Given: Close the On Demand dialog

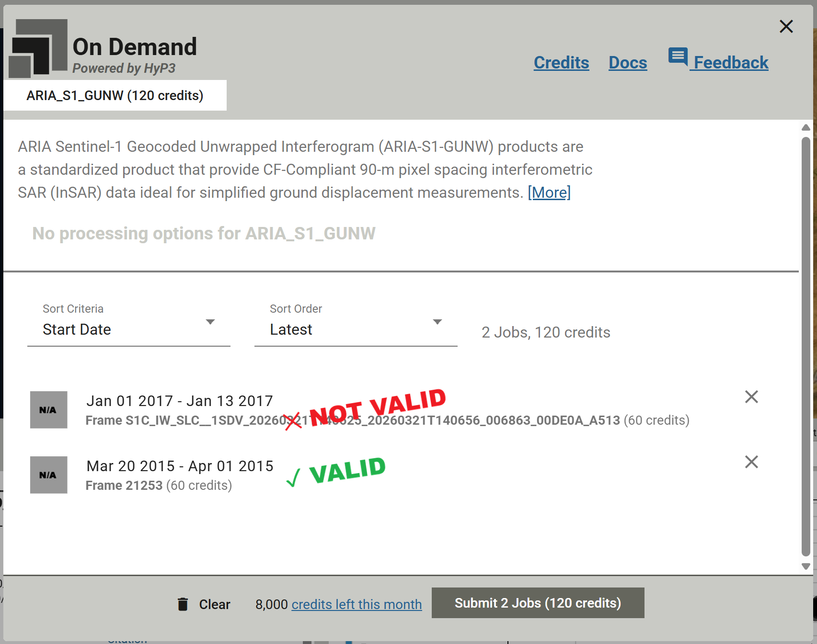Looking at the screenshot, I should coord(786,26).
